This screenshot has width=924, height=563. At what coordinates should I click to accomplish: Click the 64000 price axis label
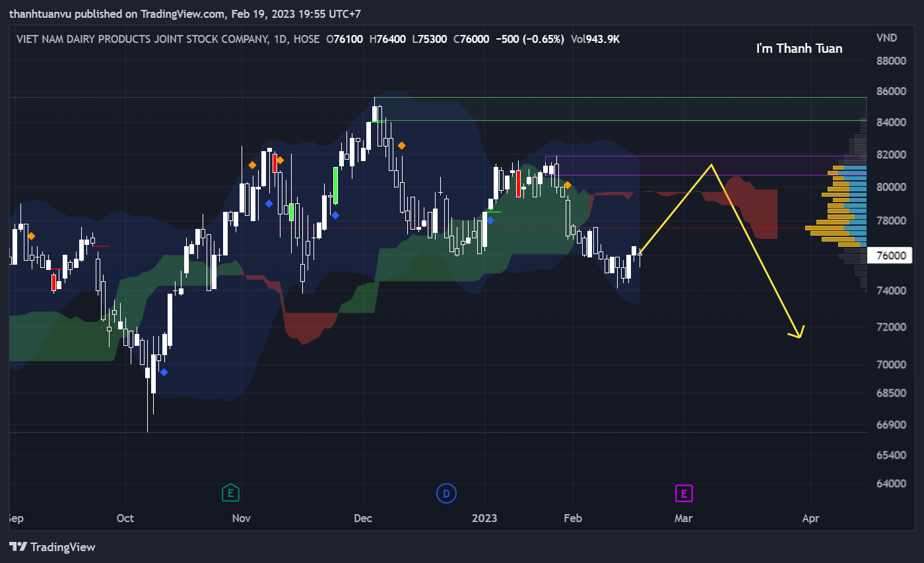coord(890,483)
